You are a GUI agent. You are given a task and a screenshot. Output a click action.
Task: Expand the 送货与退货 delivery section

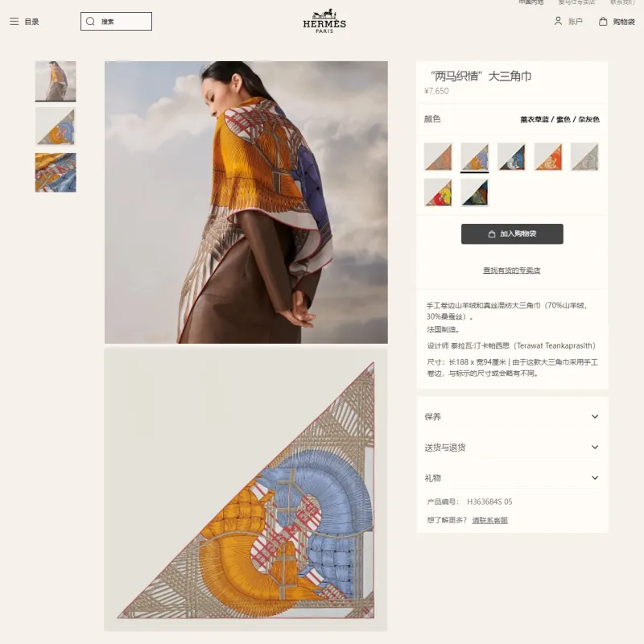512,448
